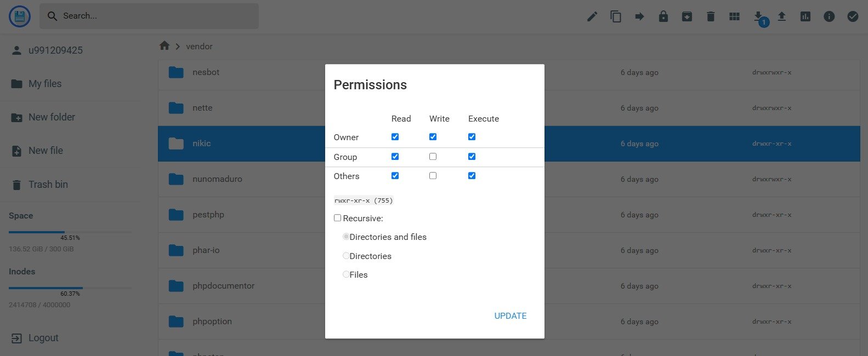Viewport: 868px width, 356px height.
Task: Click the vendor breadcrumb link
Action: click(199, 47)
